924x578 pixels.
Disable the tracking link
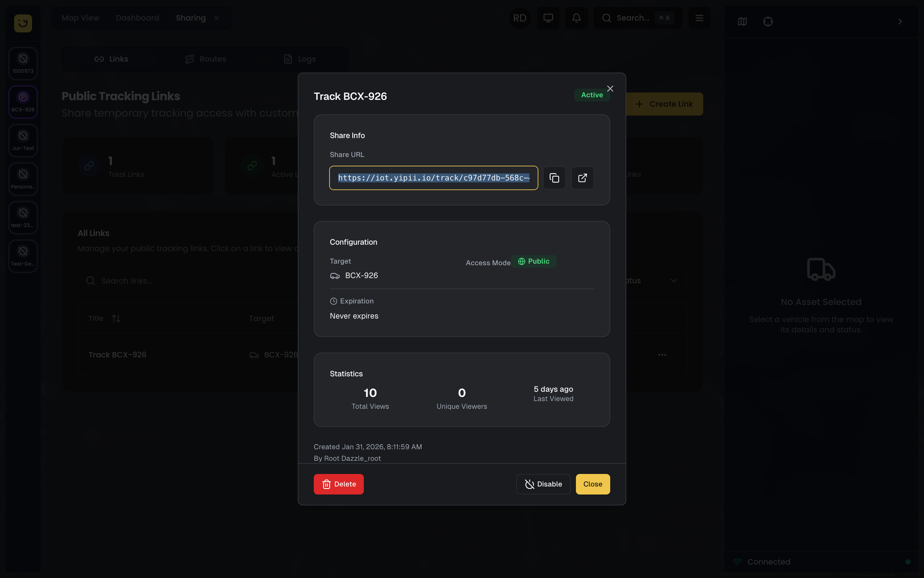(x=543, y=484)
